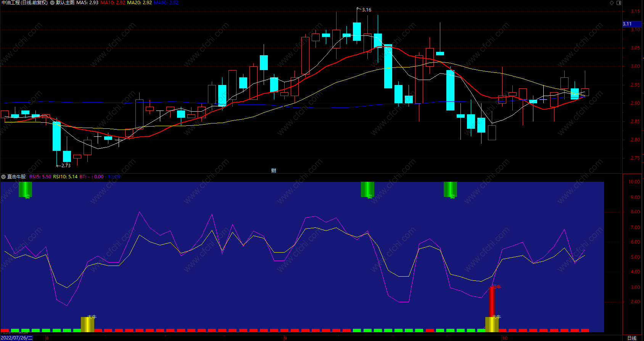Click the red MA10: 2.92 value
This screenshot has width=644, height=341.
[113, 3]
